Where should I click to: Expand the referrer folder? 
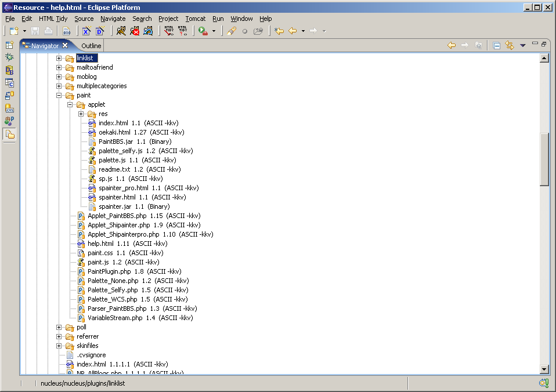pos(59,336)
